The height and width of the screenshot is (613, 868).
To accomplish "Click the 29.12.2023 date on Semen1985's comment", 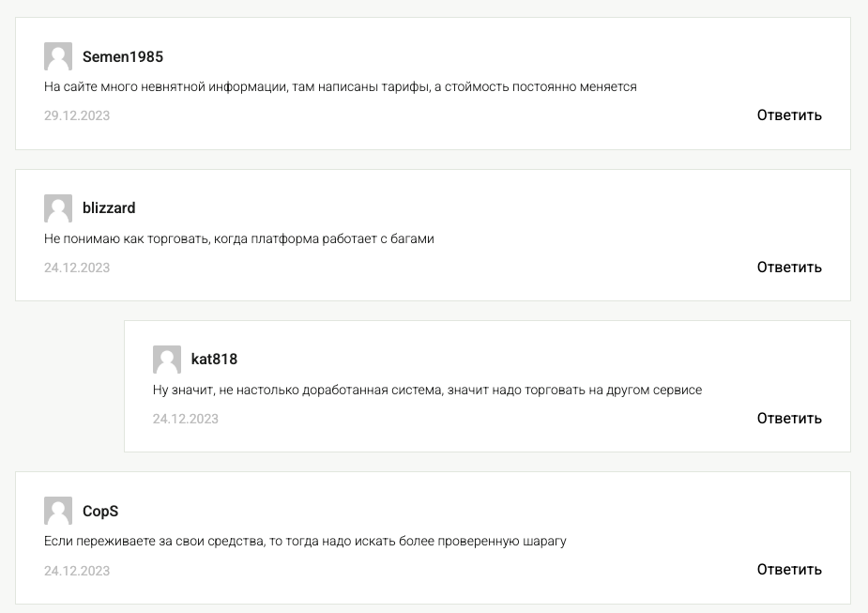I will pyautogui.click(x=77, y=115).
